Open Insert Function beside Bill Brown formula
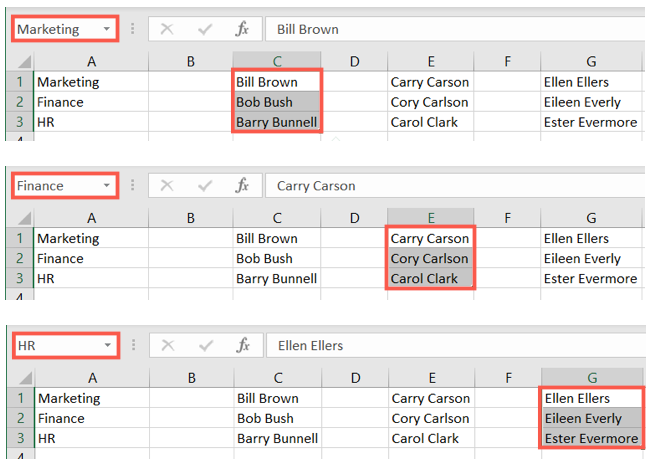650x463 pixels. (x=241, y=29)
